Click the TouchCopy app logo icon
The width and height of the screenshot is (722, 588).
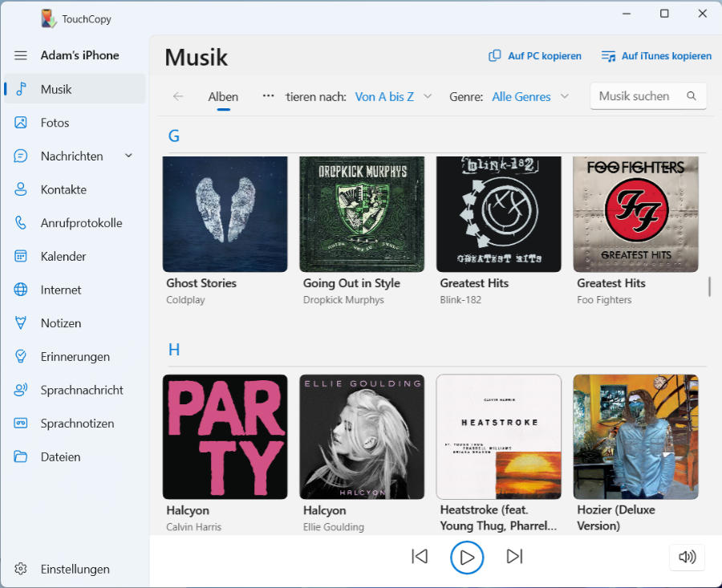click(48, 19)
